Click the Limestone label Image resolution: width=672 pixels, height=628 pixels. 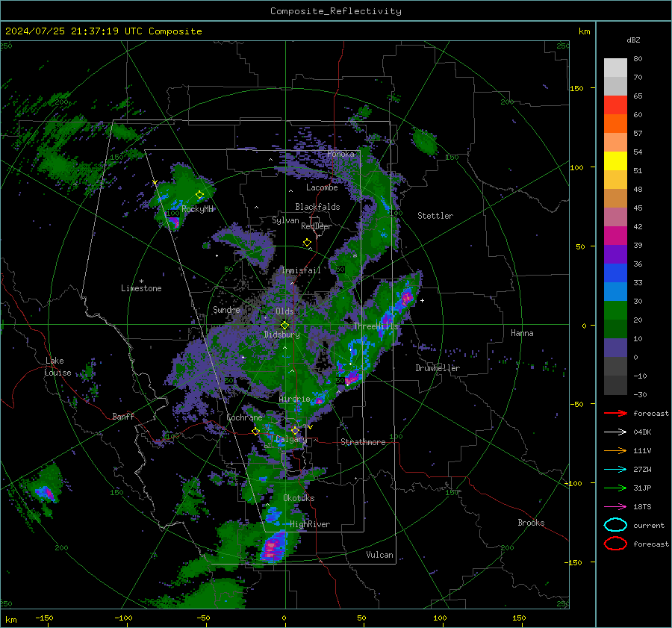(141, 288)
